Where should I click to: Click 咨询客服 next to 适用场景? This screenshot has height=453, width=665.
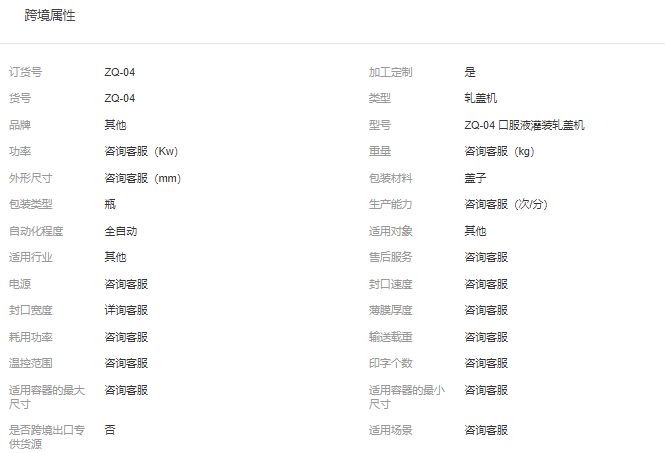tap(486, 430)
